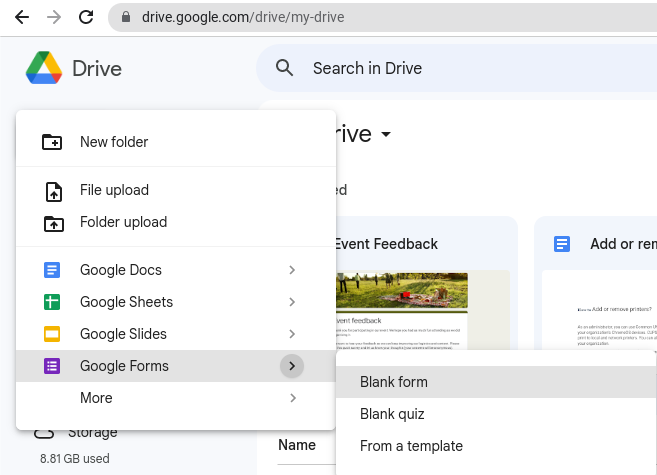Choose File upload menu item
This screenshot has height=475, width=657.
176,190
